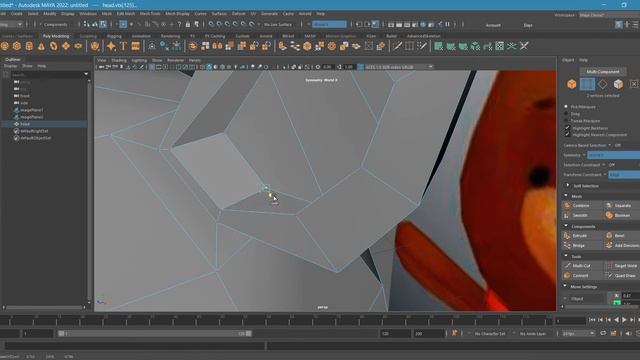The image size is (640, 360).
Task: Click the crossed blades icon at shelf end
Action: click(524, 46)
